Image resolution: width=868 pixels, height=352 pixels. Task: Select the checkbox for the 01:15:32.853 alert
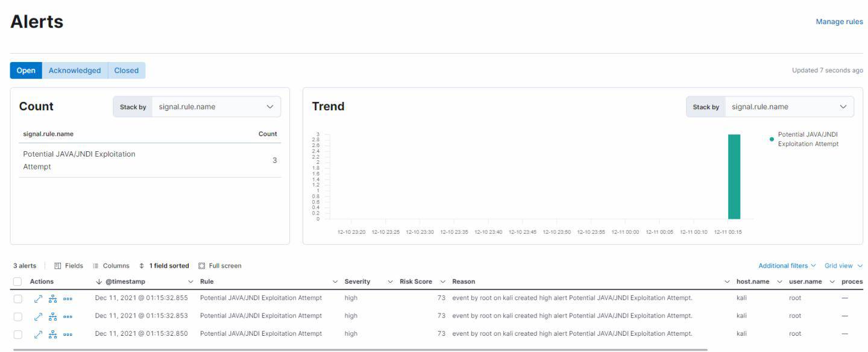coord(17,316)
